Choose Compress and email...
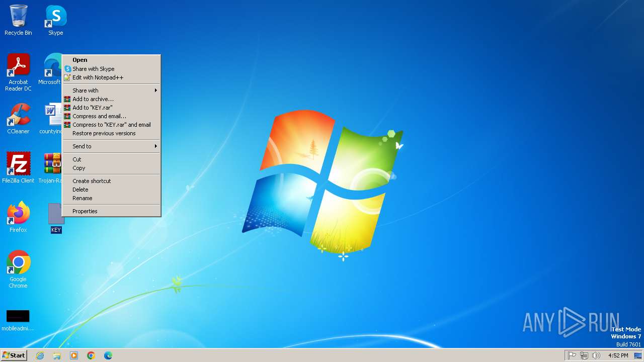 coord(111,116)
